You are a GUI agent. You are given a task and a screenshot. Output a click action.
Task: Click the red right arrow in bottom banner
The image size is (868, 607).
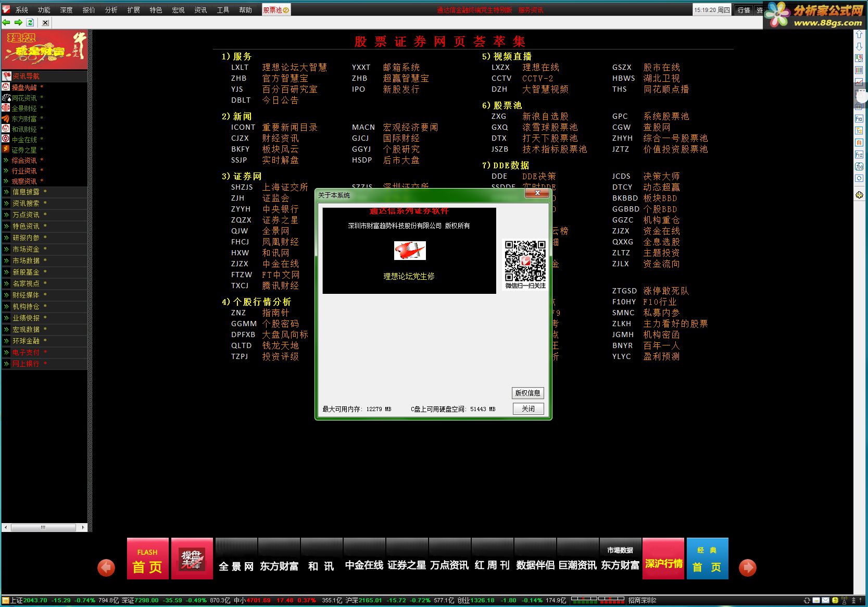[x=748, y=567]
